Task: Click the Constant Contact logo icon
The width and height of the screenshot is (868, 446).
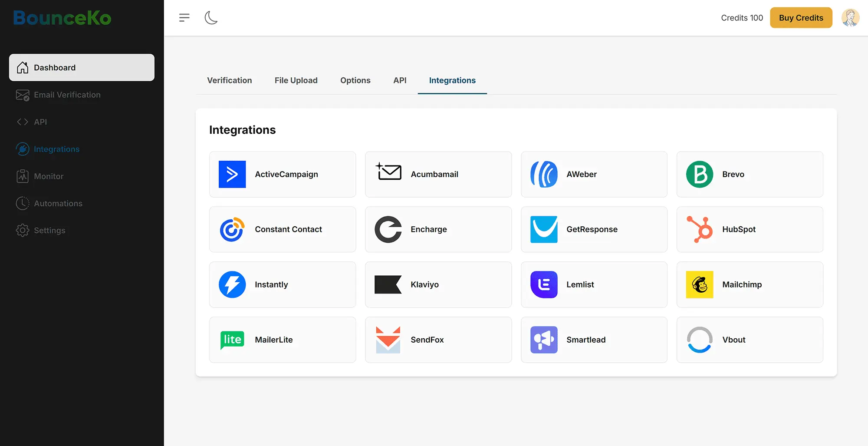Action: (x=232, y=229)
